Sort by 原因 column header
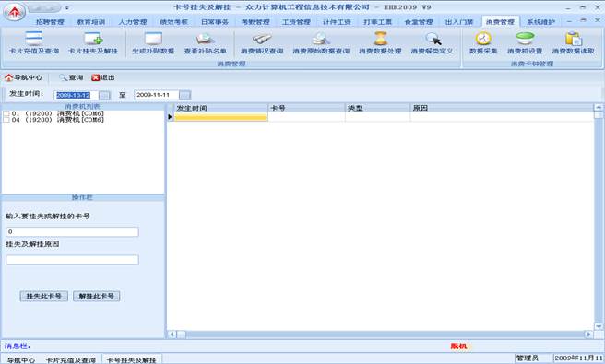The width and height of the screenshot is (605, 364). [502, 109]
